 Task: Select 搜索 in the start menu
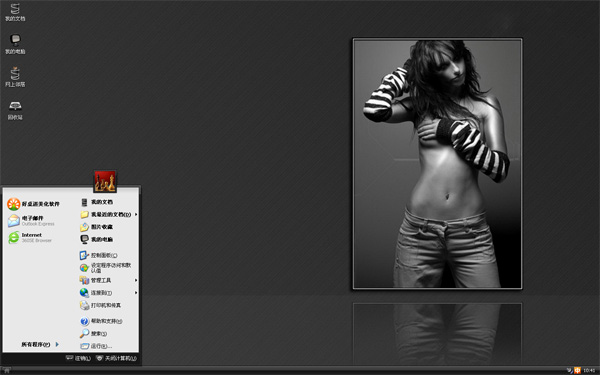[93, 334]
